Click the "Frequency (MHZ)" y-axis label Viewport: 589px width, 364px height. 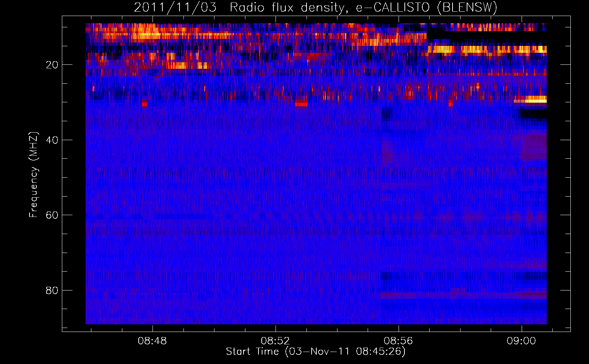33,175
